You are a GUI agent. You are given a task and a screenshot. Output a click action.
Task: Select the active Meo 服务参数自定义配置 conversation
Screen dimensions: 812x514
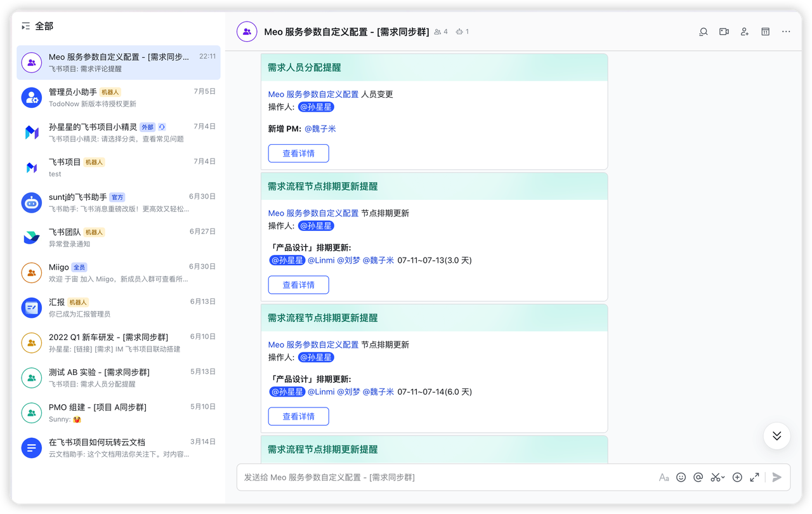(x=119, y=62)
